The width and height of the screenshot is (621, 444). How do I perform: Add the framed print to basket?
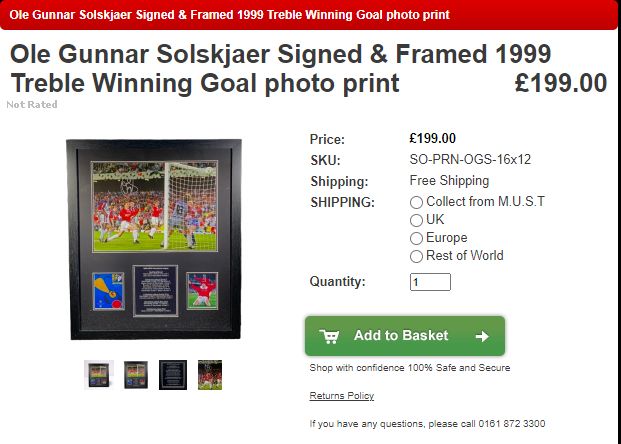405,336
